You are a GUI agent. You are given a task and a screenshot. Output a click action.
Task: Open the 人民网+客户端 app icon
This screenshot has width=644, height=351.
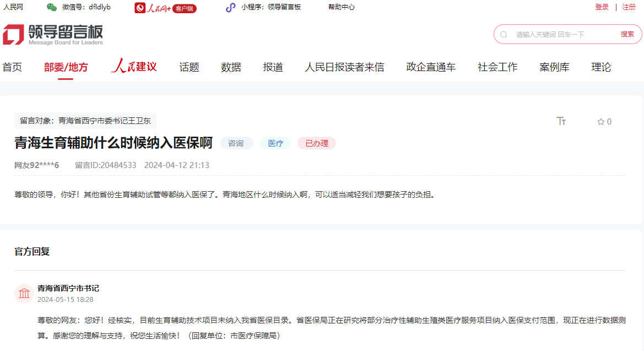pos(139,8)
